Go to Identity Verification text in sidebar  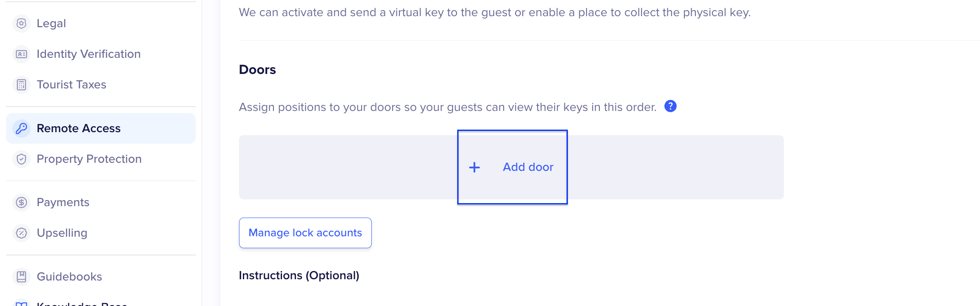coord(88,54)
